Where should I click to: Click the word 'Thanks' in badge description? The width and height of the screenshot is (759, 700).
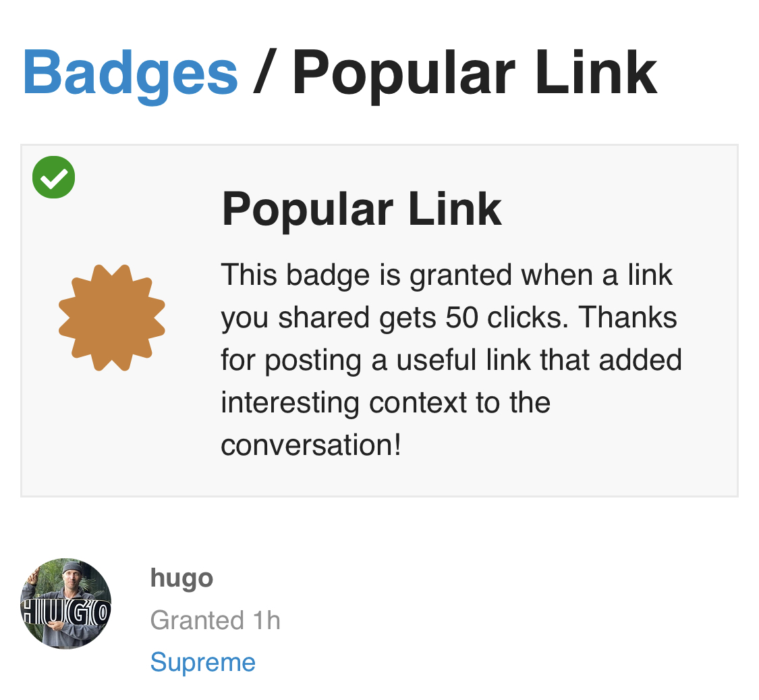tap(628, 318)
